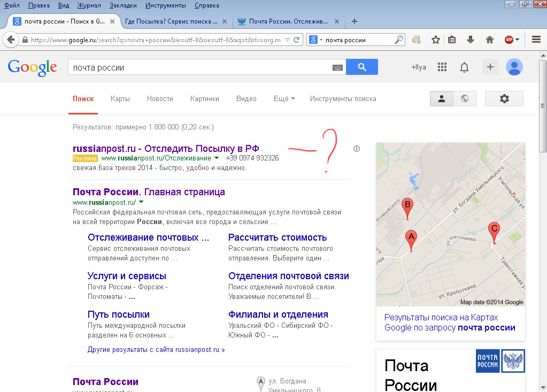The height and width of the screenshot is (392, 547).
Task: Open the address bar history dropdown arrow
Action: coord(287,40)
